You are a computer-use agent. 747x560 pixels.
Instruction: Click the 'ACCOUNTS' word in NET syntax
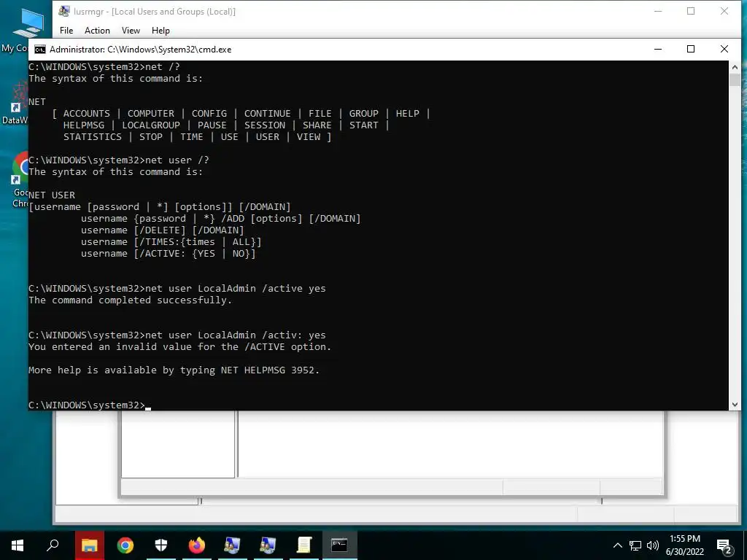coord(87,113)
